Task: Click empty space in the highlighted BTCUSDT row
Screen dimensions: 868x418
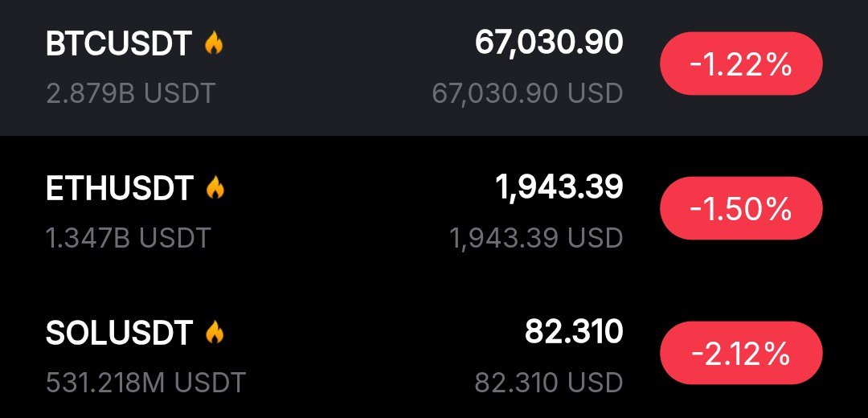Action: tap(338, 68)
